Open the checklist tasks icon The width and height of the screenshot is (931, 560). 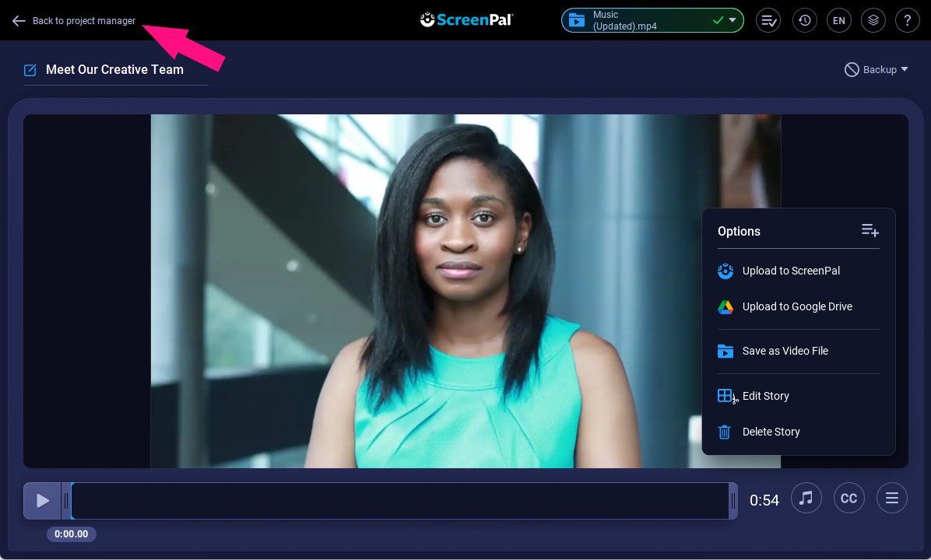coord(768,20)
